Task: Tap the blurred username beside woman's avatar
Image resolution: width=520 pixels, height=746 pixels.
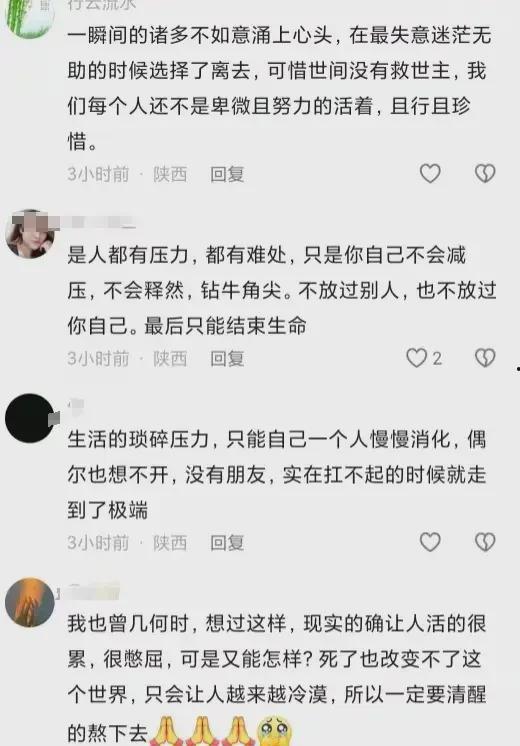Action: tap(98, 222)
